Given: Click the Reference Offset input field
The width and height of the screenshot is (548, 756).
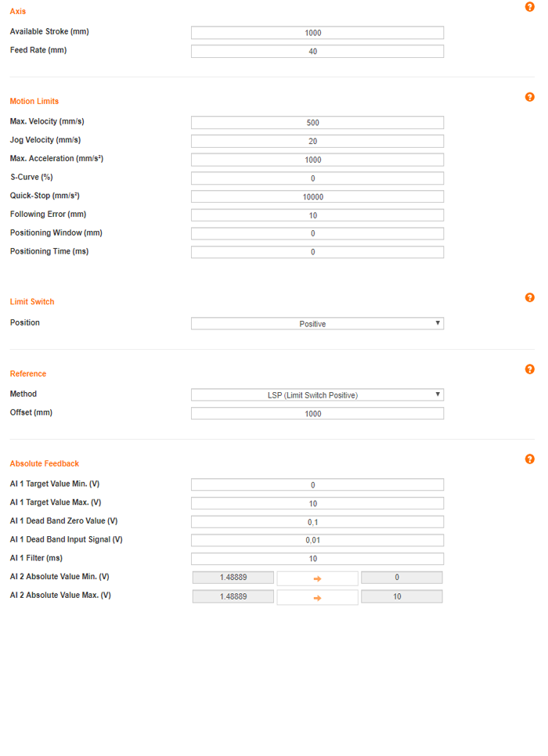Looking at the screenshot, I should [x=317, y=414].
